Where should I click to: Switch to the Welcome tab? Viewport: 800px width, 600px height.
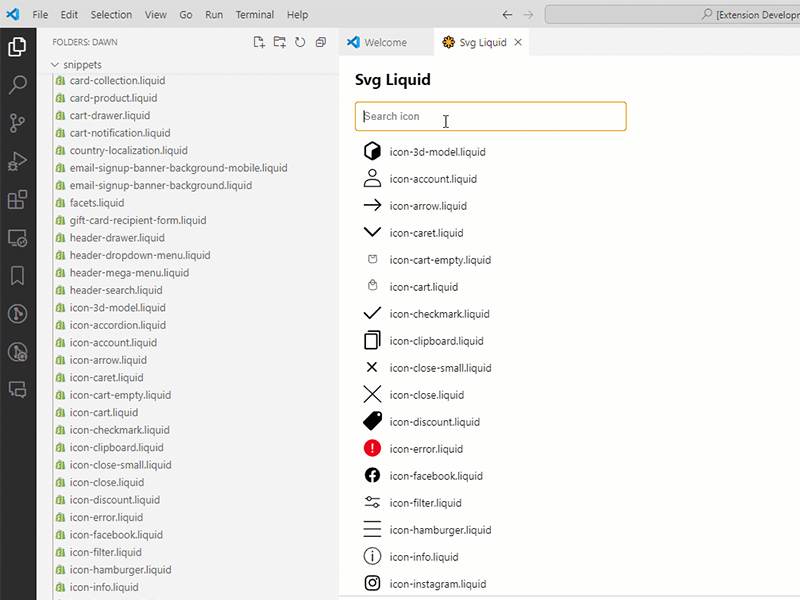(x=386, y=42)
